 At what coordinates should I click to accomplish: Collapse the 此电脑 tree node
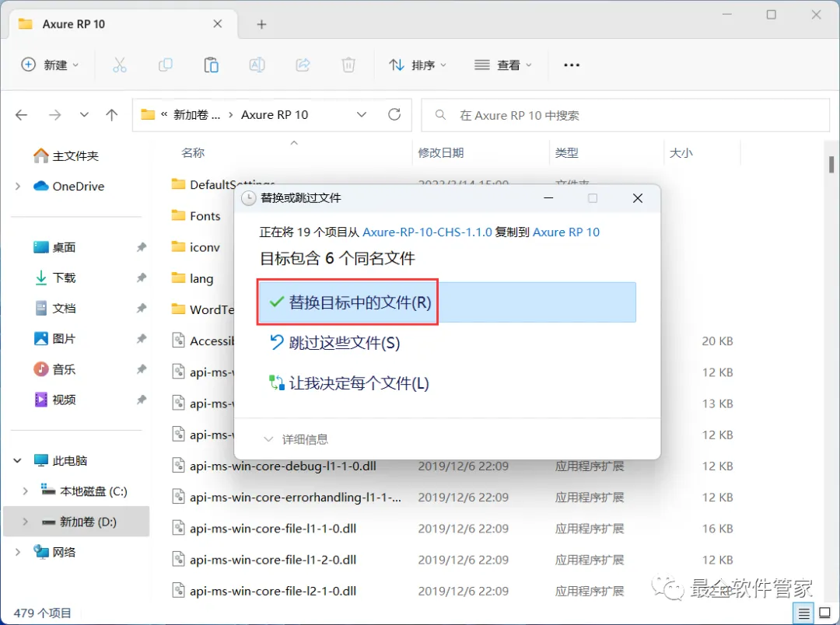tap(18, 460)
